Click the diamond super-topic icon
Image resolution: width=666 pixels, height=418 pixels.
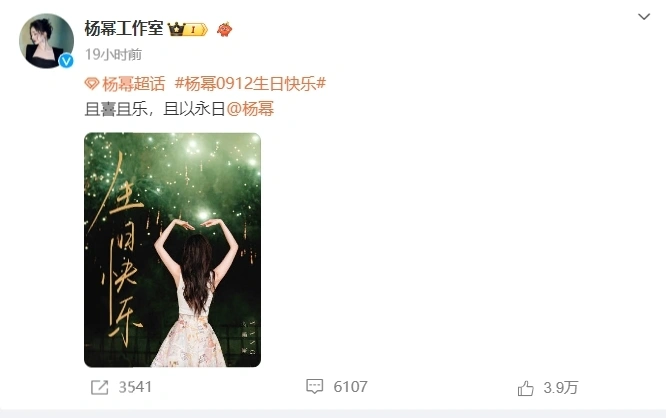coord(92,84)
